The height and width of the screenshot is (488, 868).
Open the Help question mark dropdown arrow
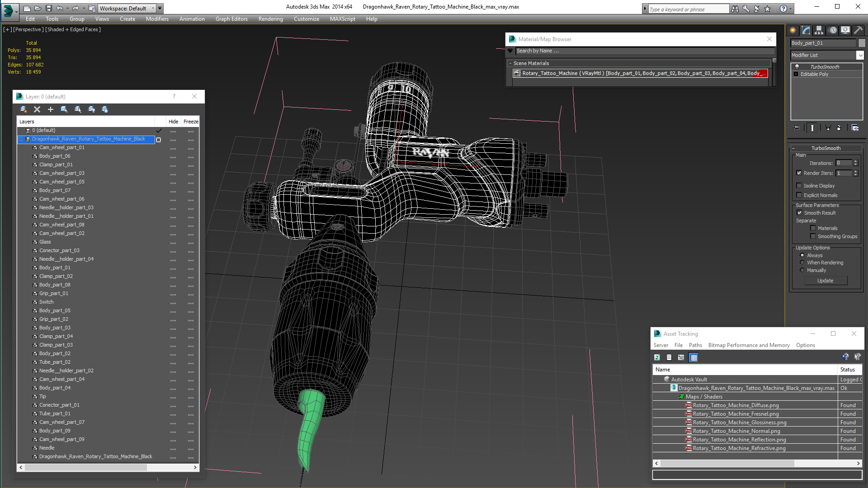click(791, 9)
